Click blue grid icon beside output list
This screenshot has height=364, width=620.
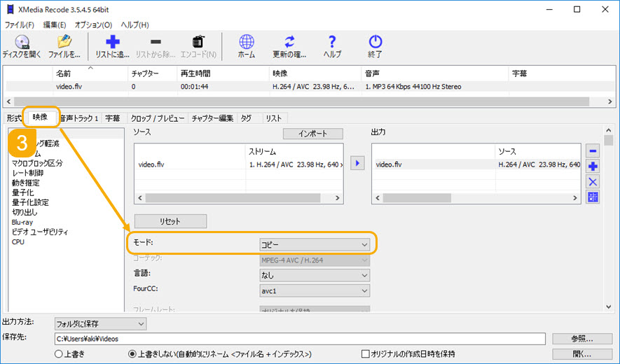[592, 197]
